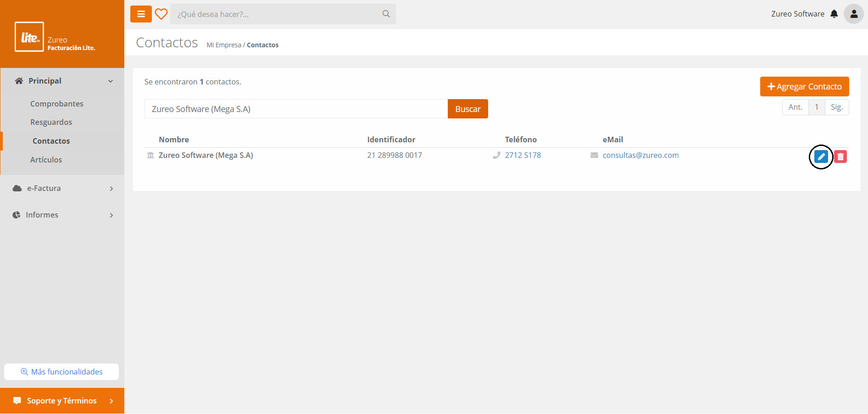
Task: Click the envelope icon beside the email
Action: pyautogui.click(x=594, y=155)
